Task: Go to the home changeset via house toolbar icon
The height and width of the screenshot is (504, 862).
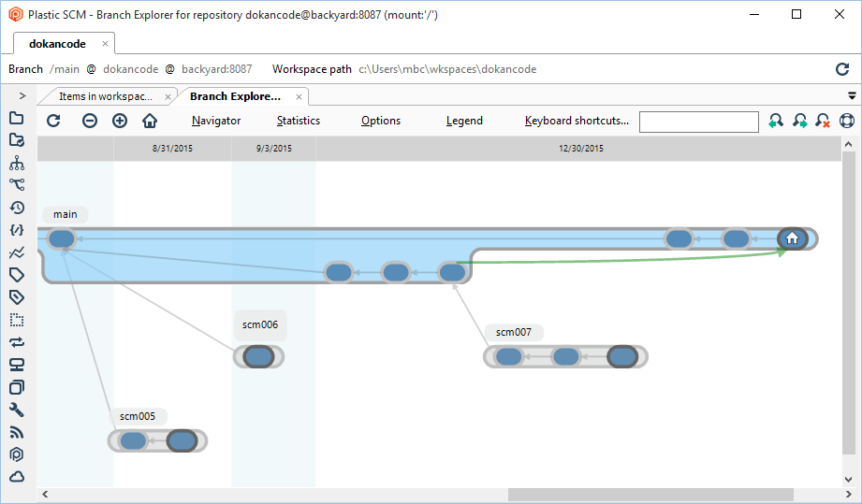Action: [150, 121]
